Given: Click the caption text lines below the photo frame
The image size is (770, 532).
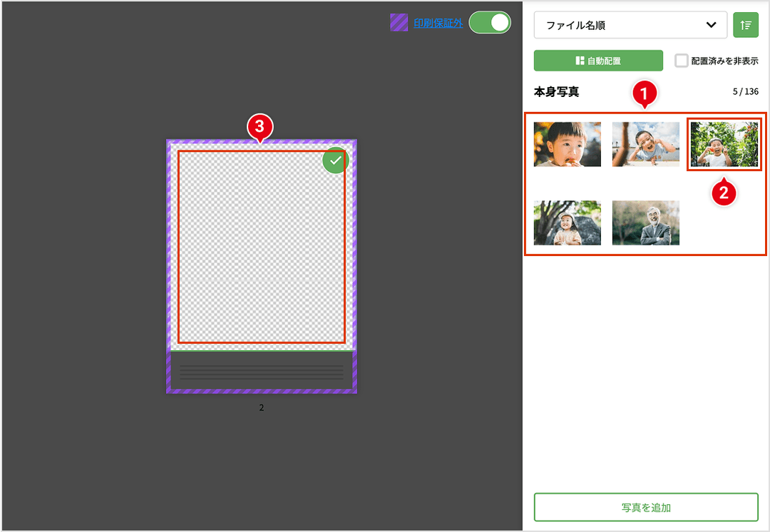Looking at the screenshot, I should tap(261, 372).
